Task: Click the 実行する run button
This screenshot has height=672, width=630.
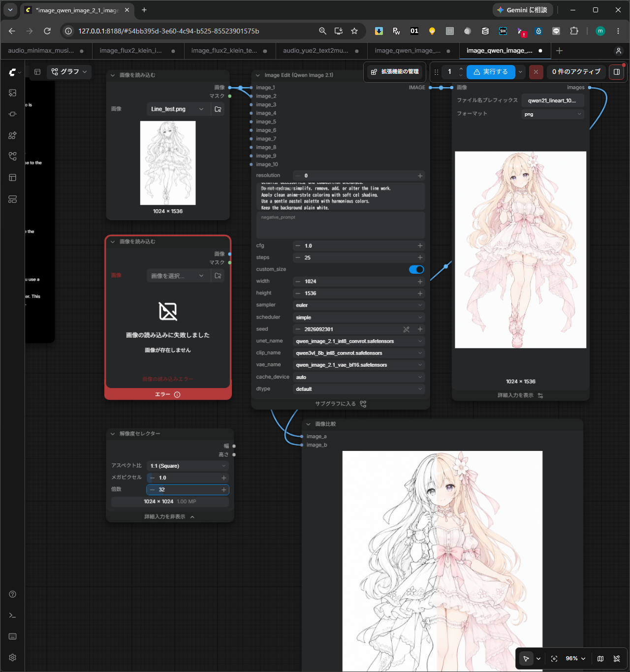Action: [x=491, y=72]
